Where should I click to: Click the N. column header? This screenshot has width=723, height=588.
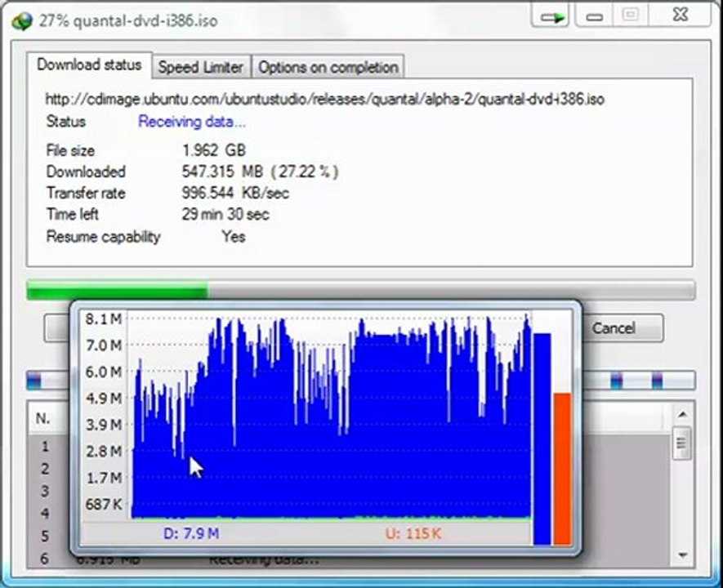42,418
